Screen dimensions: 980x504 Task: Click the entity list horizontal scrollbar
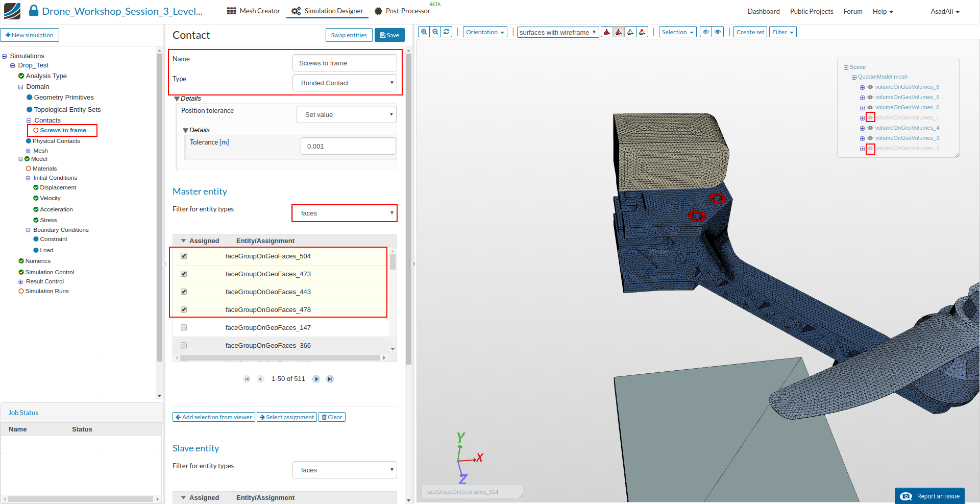click(x=280, y=357)
